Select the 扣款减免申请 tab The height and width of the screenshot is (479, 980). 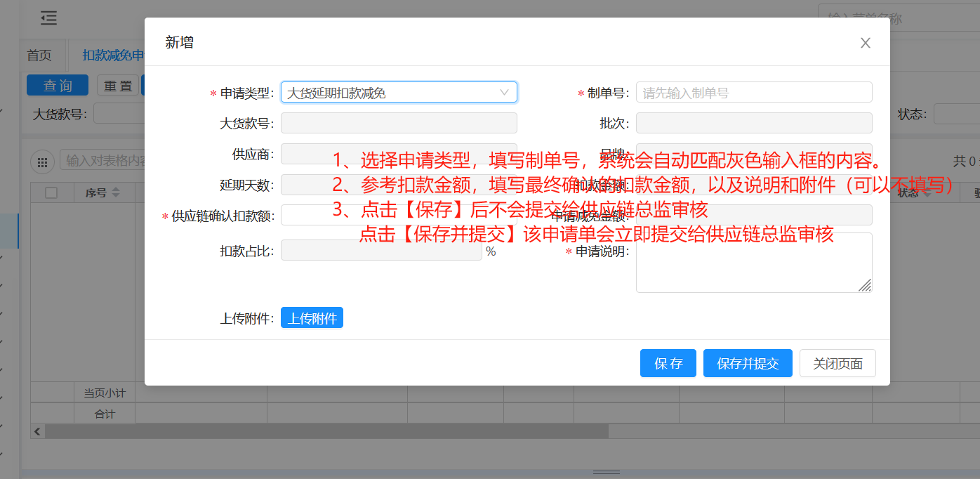pyautogui.click(x=112, y=55)
